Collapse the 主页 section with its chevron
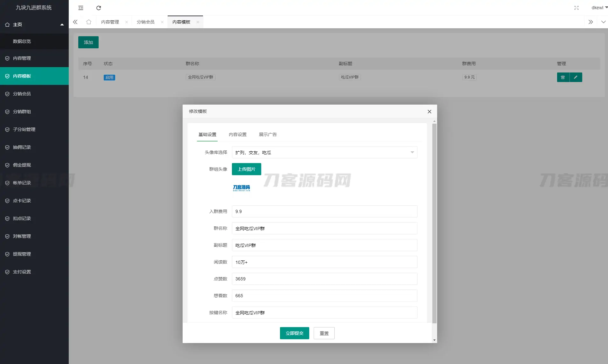Image resolution: width=608 pixels, height=364 pixels. point(62,24)
